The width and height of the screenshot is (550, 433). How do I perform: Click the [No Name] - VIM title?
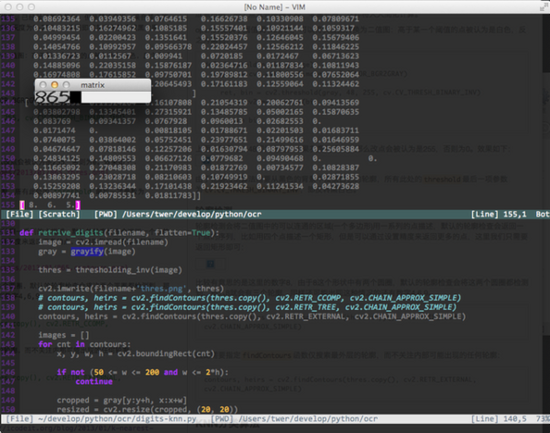pyautogui.click(x=275, y=7)
